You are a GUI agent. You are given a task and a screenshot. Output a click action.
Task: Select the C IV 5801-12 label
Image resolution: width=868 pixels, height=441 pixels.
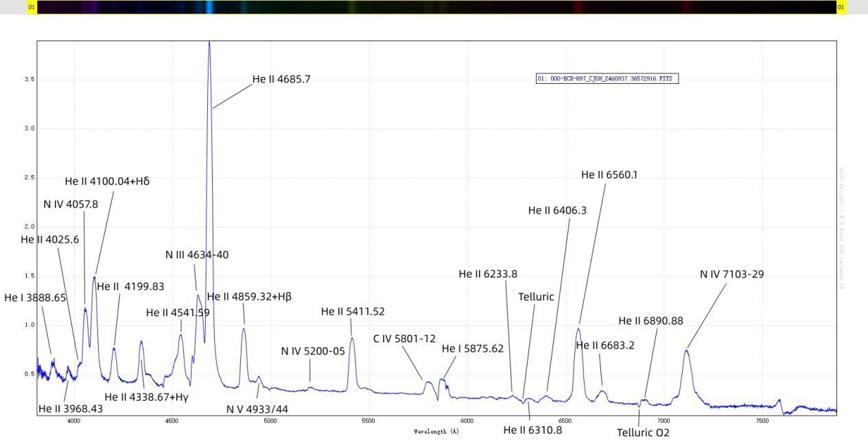click(x=404, y=339)
